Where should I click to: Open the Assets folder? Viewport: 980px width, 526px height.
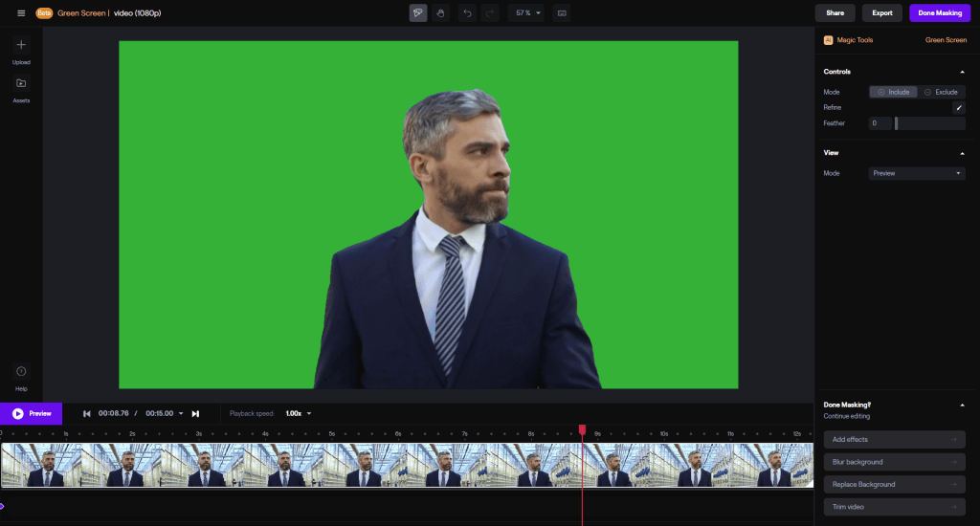coord(21,83)
